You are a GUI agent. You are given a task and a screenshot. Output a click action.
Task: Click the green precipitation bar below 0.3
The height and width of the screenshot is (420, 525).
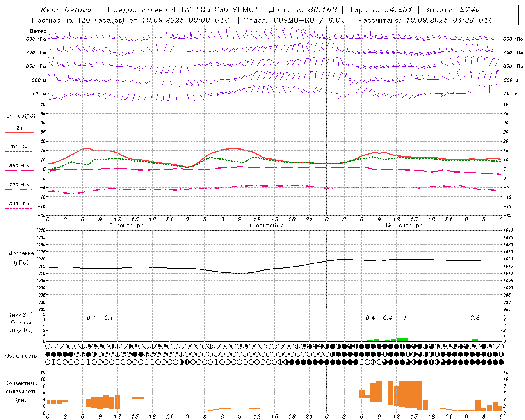coord(475,340)
